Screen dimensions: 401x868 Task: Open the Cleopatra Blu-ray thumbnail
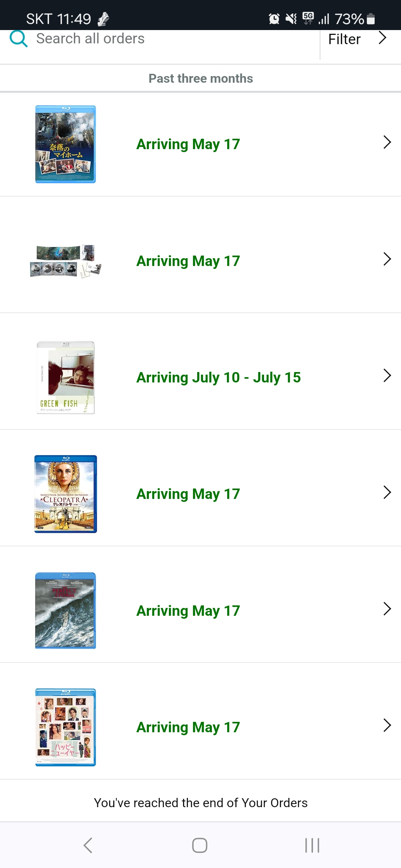(x=66, y=494)
